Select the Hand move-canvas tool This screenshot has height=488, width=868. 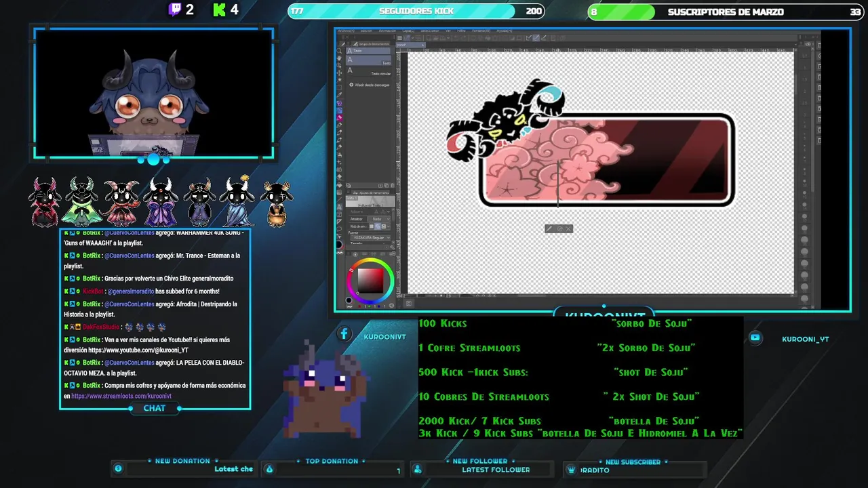339,58
